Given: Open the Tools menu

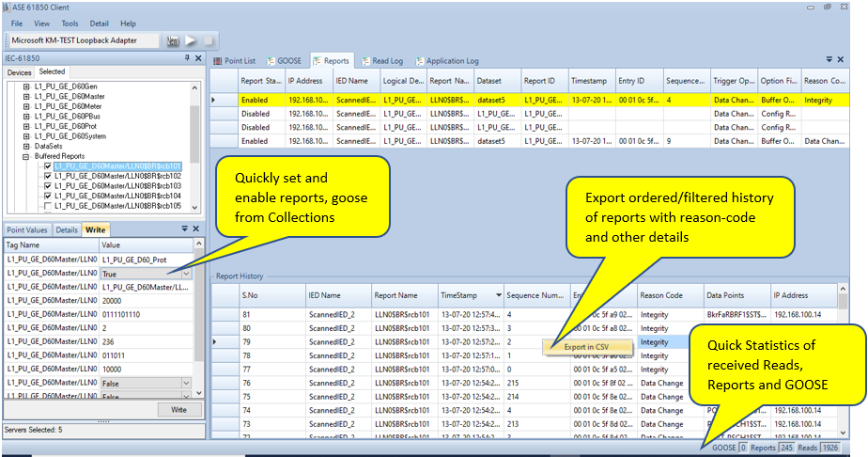Looking at the screenshot, I should coord(70,24).
